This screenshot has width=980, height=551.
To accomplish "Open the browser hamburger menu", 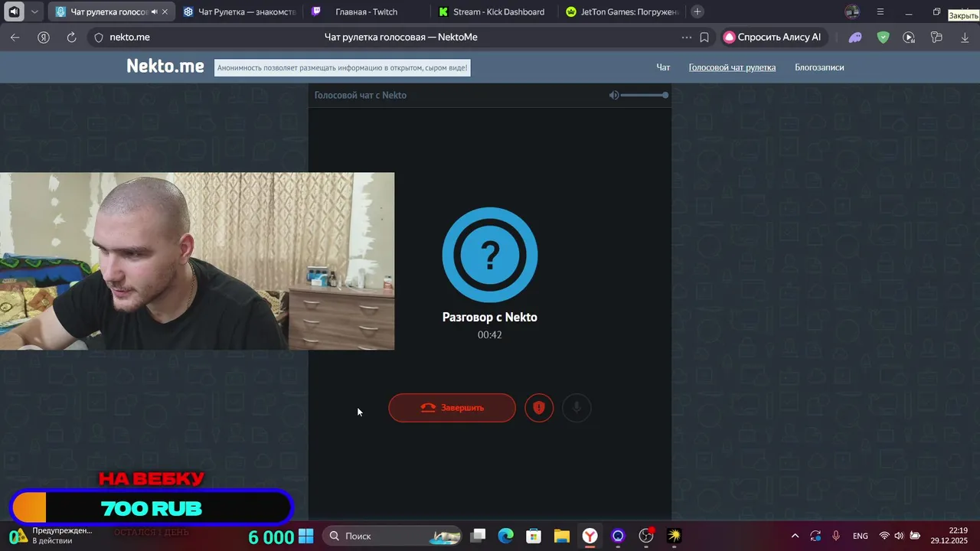I will pos(880,11).
